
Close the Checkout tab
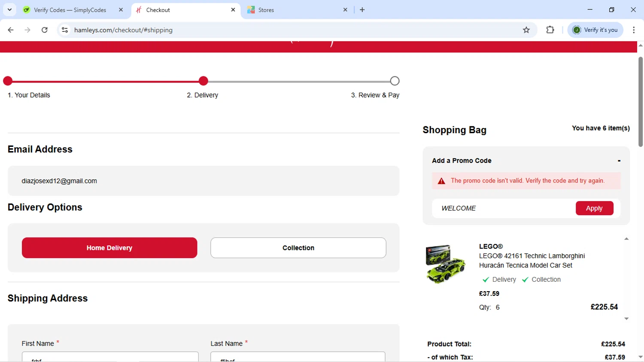coord(233,10)
